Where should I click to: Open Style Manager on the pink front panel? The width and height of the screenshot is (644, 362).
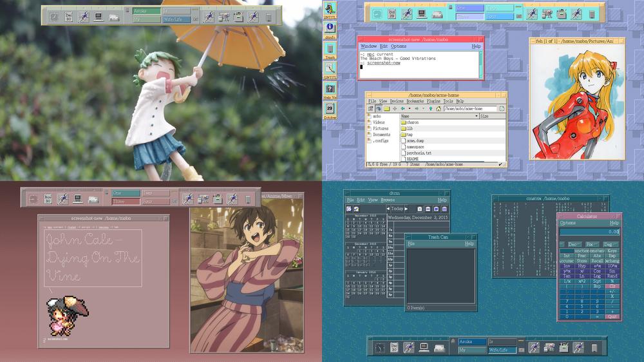click(x=204, y=199)
